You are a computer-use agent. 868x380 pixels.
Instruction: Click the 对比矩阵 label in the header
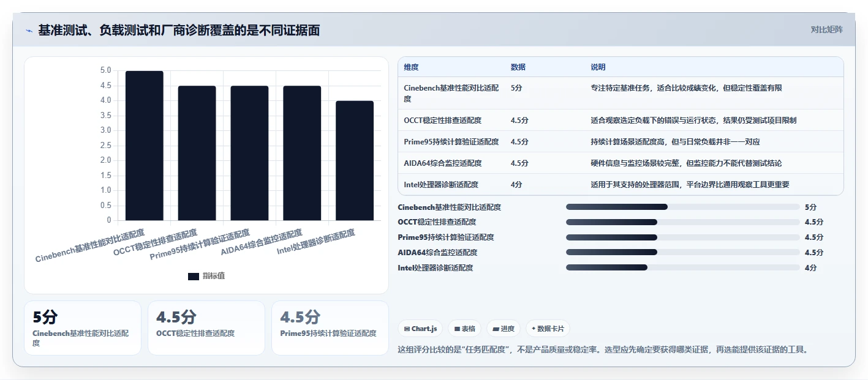point(826,29)
